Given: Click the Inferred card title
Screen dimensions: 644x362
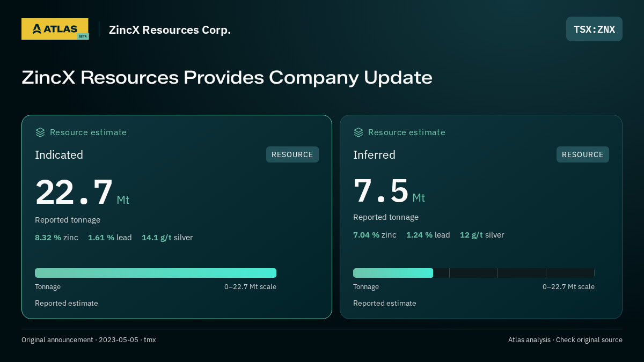Looking at the screenshot, I should pyautogui.click(x=374, y=155).
